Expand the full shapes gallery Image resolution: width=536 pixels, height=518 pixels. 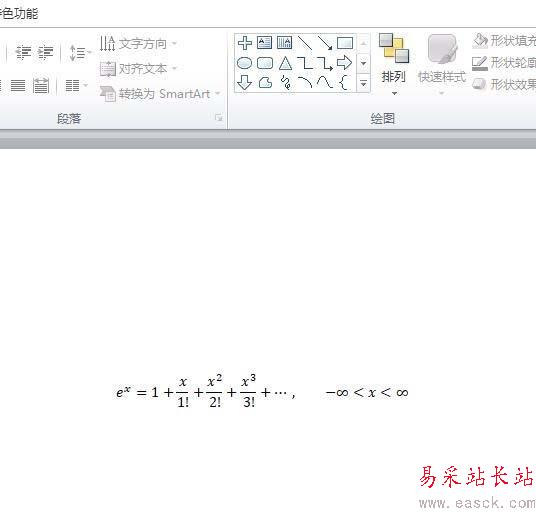[x=363, y=83]
